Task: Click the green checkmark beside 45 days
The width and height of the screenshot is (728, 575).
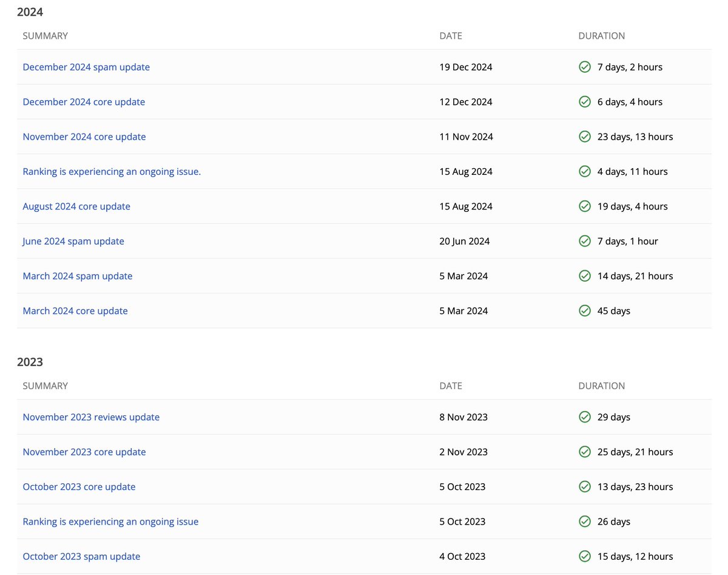Action: pos(585,311)
